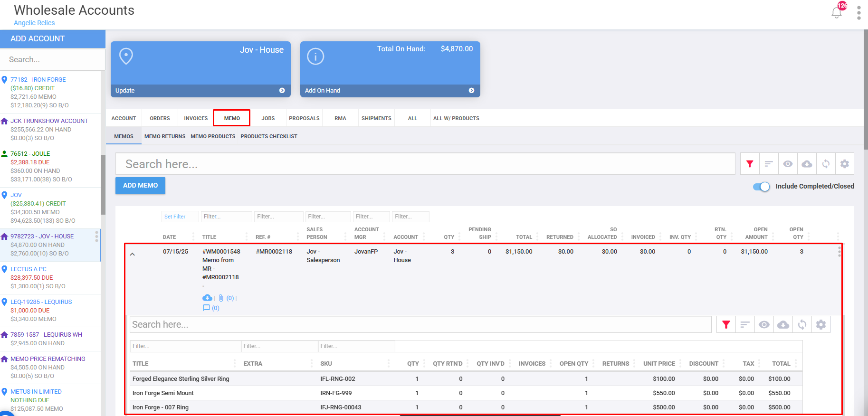The height and width of the screenshot is (416, 868).
Task: Open sort options in line-items toolbar
Action: pos(745,324)
